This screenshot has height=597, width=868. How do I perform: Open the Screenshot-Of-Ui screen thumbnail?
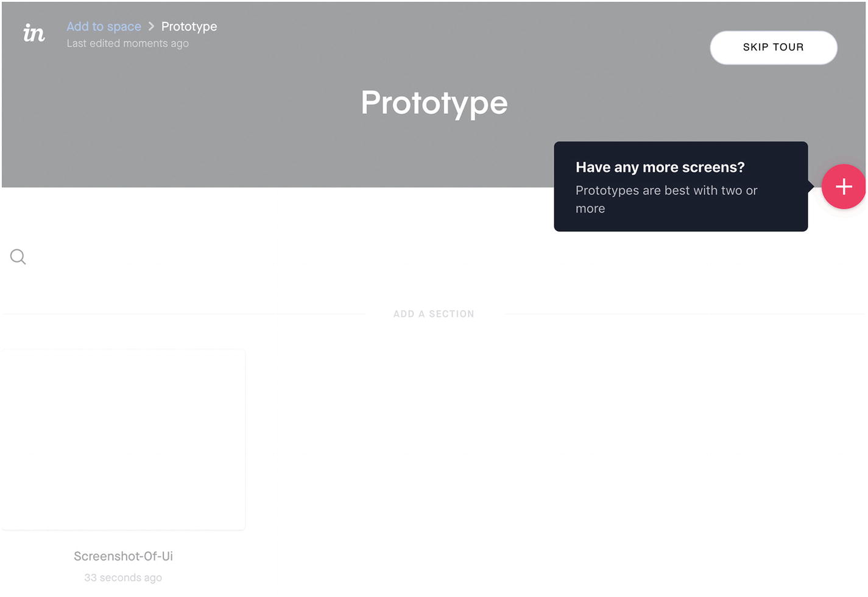point(123,439)
